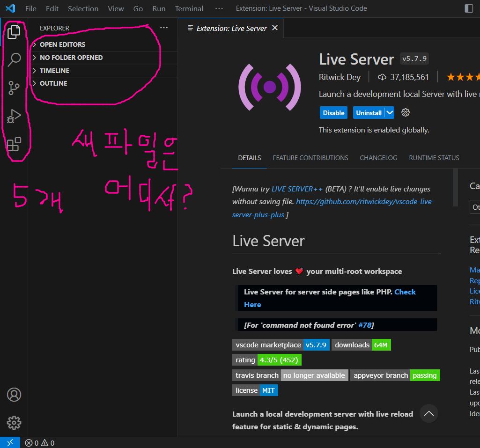This screenshot has width=480, height=448.
Task: Open the Explorer view in activity bar
Action: [x=14, y=31]
